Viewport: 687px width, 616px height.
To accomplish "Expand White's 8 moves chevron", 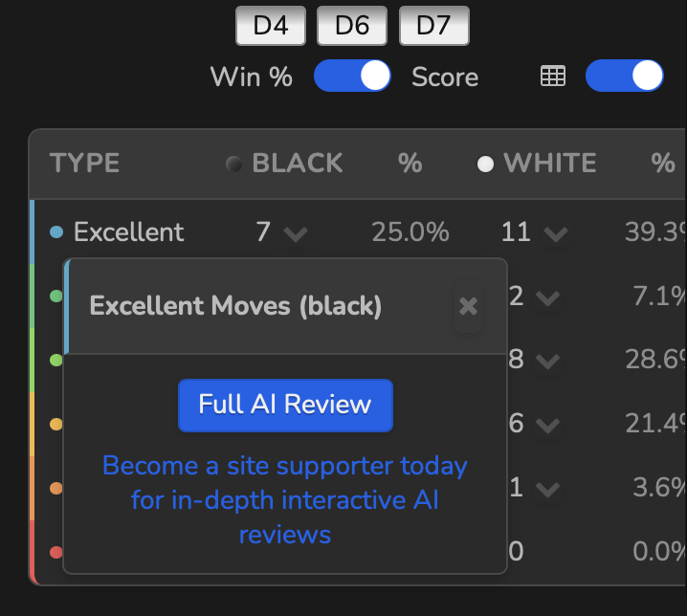I will pos(547,362).
